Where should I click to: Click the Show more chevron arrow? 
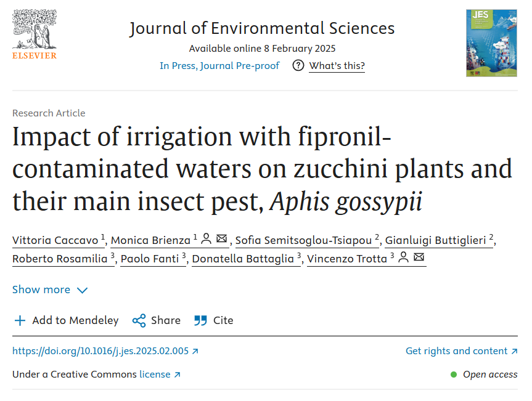click(x=82, y=291)
